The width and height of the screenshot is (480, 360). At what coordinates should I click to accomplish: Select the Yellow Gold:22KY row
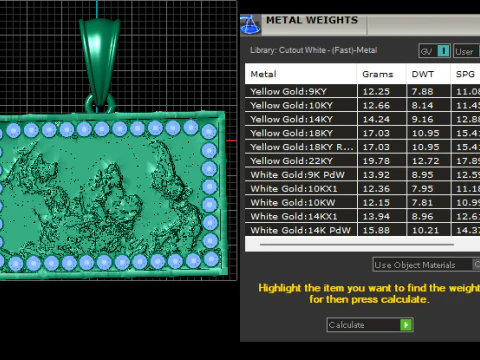pyautogui.click(x=362, y=161)
